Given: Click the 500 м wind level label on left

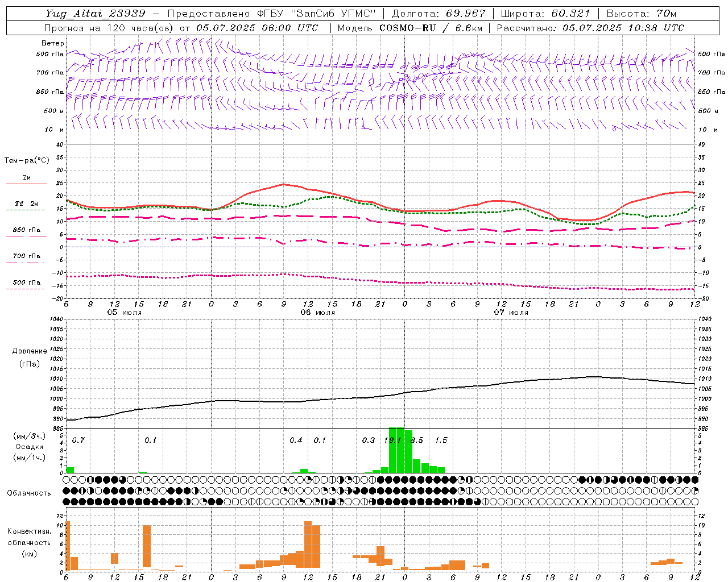Looking at the screenshot, I should coord(54,111).
